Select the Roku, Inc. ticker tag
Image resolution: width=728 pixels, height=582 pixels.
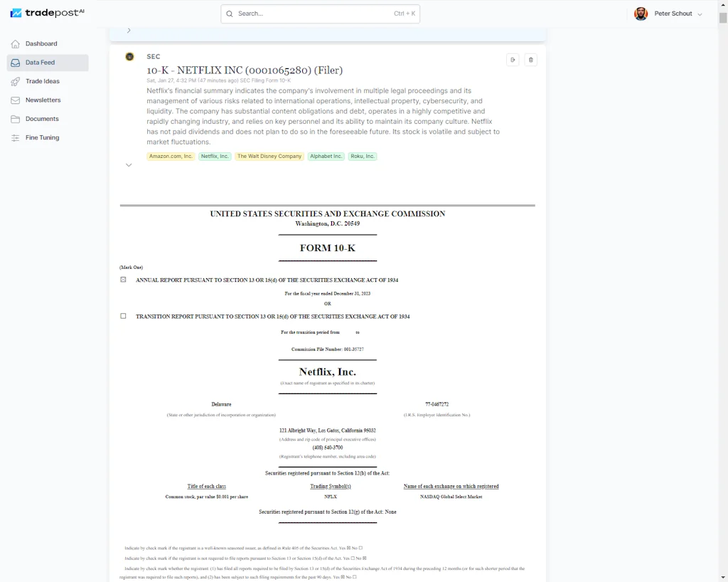(362, 156)
